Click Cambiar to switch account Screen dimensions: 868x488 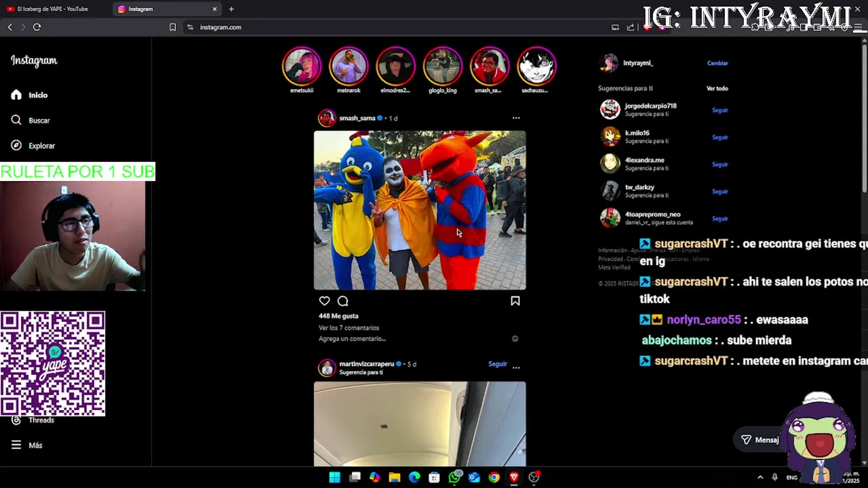[x=717, y=63]
